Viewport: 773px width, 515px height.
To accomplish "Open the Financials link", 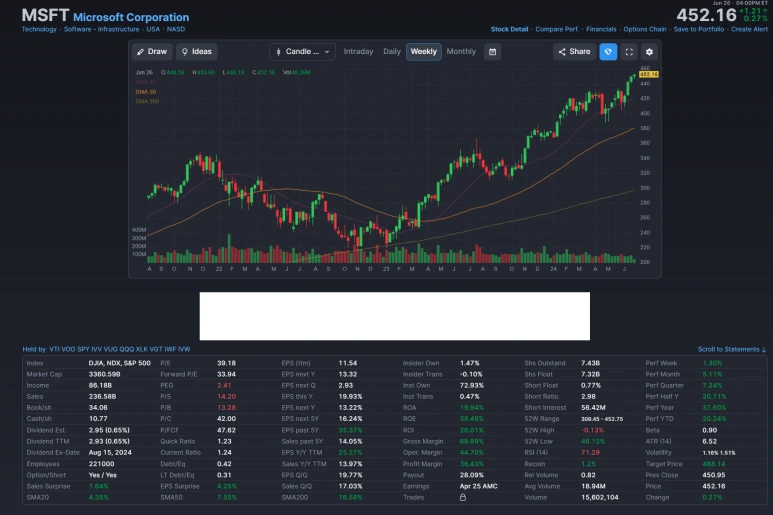I will 601,29.
